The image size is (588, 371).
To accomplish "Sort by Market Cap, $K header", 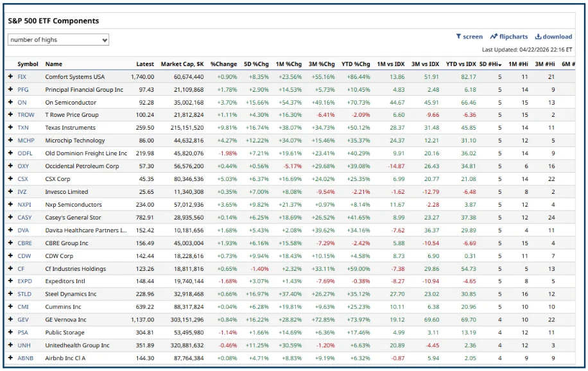I will tap(182, 64).
